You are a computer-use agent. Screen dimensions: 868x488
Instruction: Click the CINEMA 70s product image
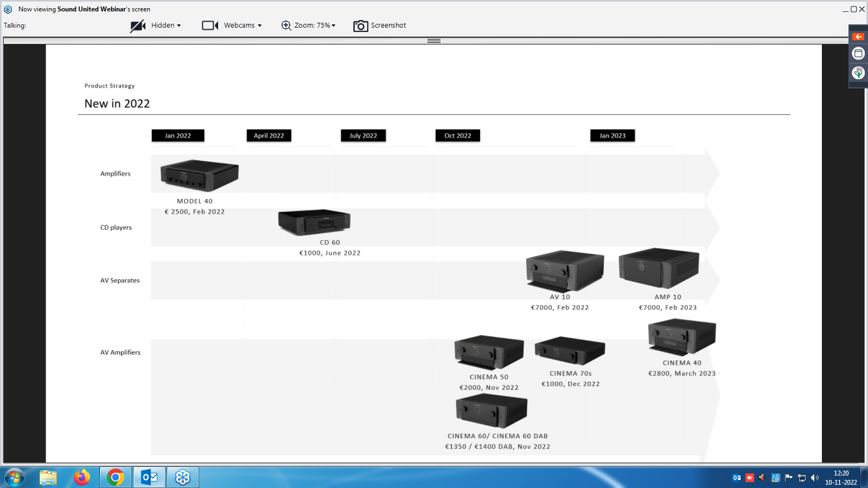pyautogui.click(x=570, y=350)
